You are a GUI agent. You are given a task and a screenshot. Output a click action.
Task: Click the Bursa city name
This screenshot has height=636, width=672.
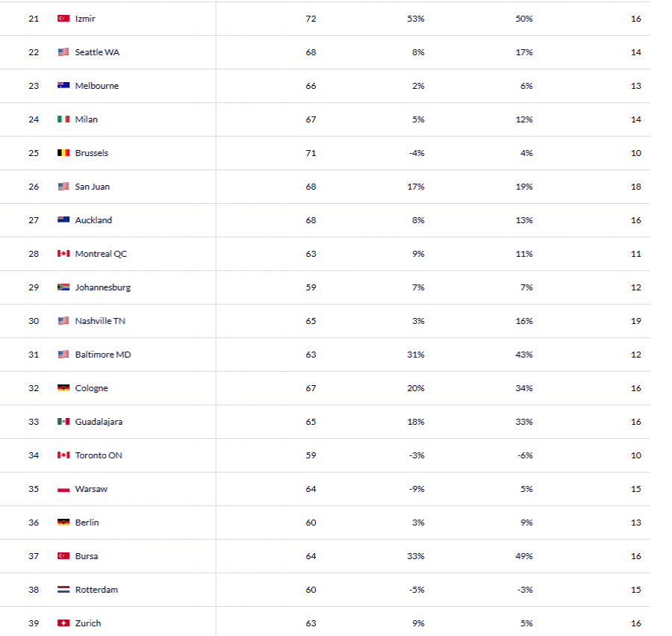87,556
